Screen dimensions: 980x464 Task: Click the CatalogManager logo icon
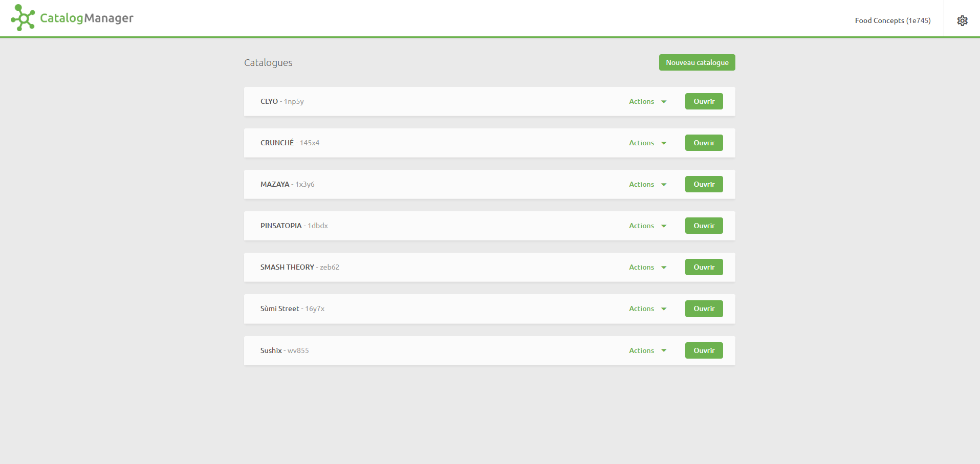(x=23, y=18)
